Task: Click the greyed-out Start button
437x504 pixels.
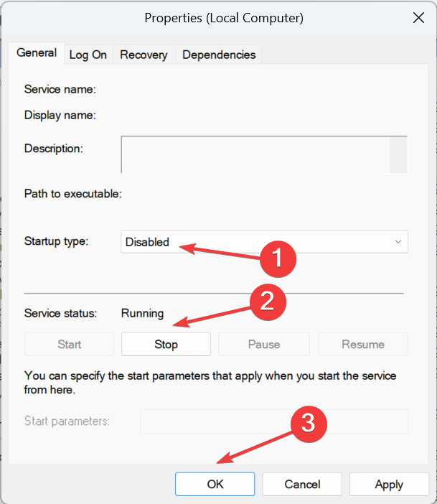Action: tap(69, 344)
